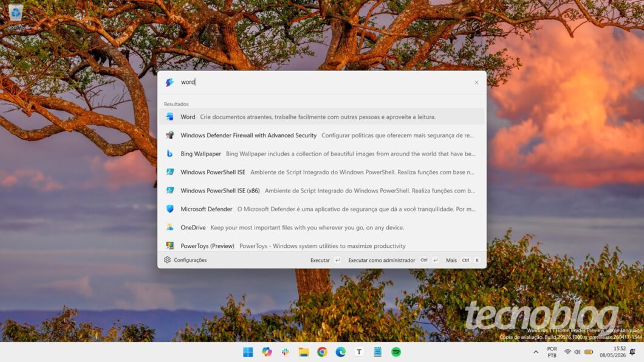The height and width of the screenshot is (362, 644).
Task: Open the clock showing 15:52
Action: [x=612, y=352]
